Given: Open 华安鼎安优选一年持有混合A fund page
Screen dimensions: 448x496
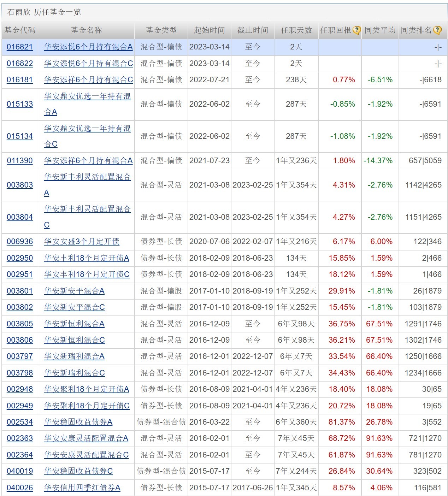Looking at the screenshot, I should pos(87,104).
